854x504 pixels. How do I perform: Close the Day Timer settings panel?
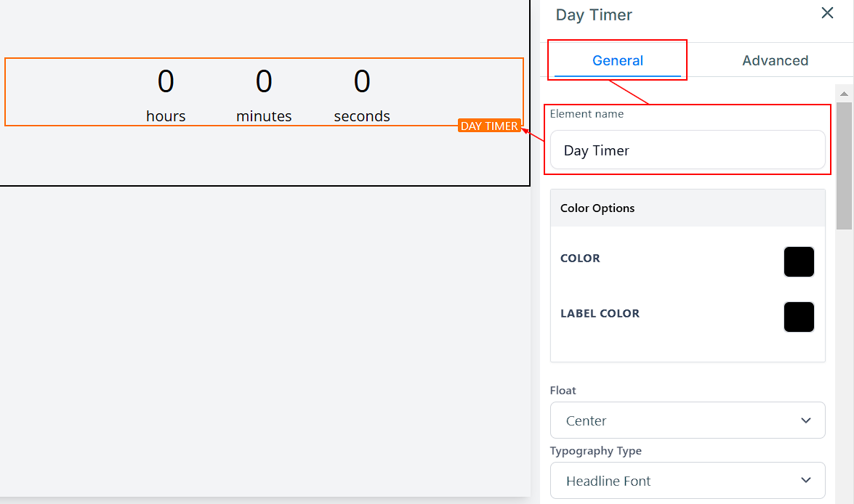pyautogui.click(x=827, y=13)
